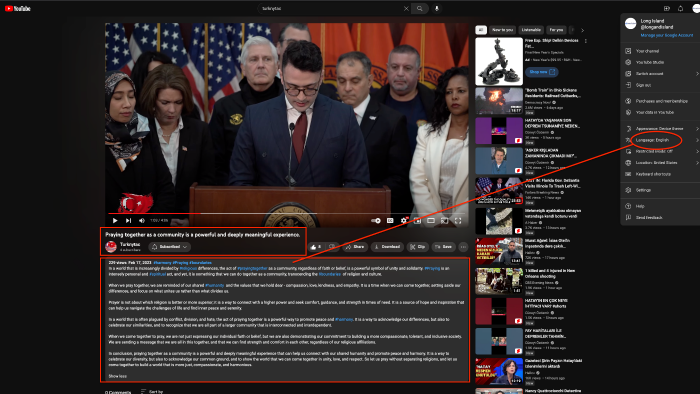Image resolution: width=700 pixels, height=394 pixels.
Task: Open the 'Bomb Train' in Ohio video thumbnail
Action: tap(499, 101)
